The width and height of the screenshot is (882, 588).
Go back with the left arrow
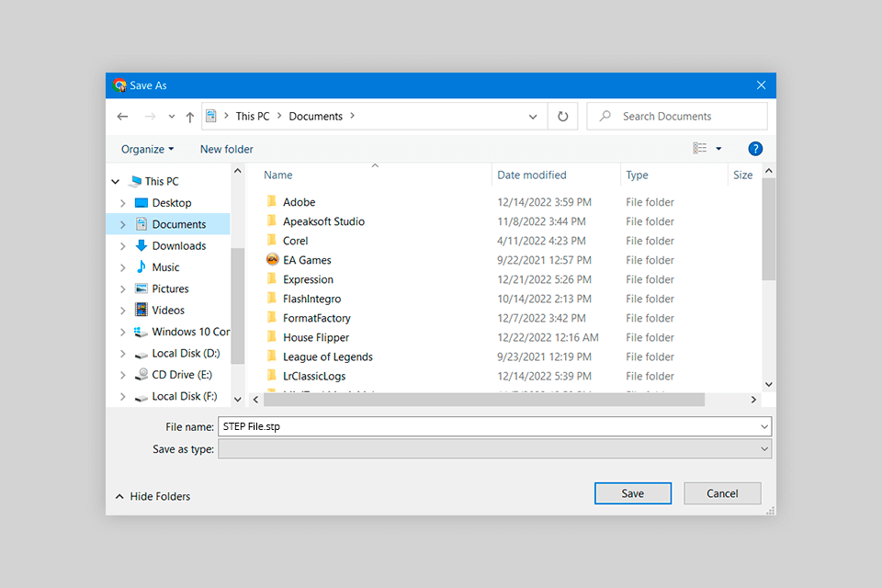(x=122, y=117)
